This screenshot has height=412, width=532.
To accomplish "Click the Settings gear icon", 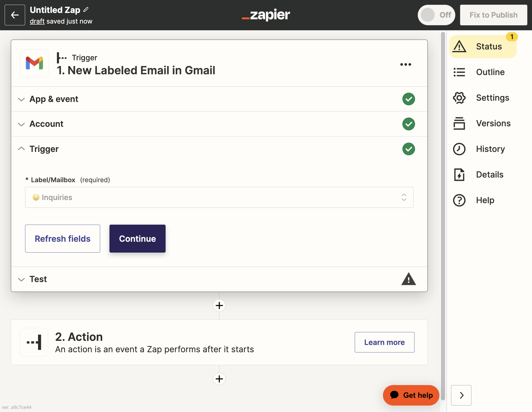I will point(459,98).
